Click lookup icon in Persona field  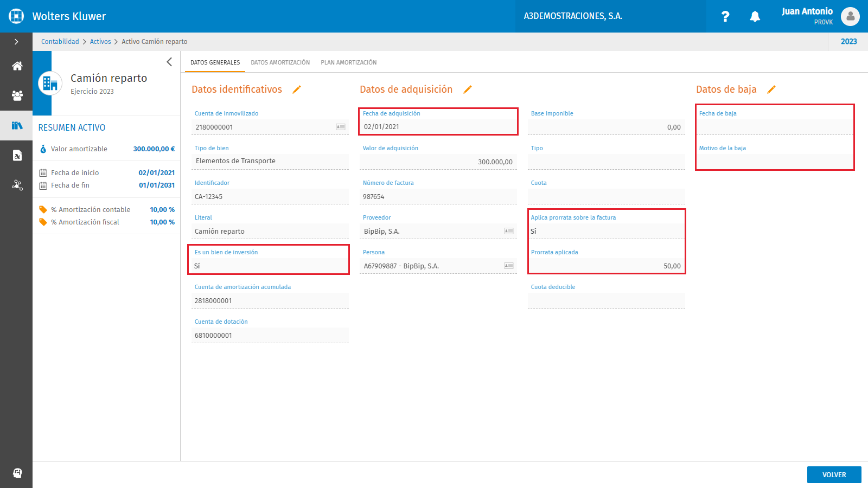pyautogui.click(x=509, y=266)
